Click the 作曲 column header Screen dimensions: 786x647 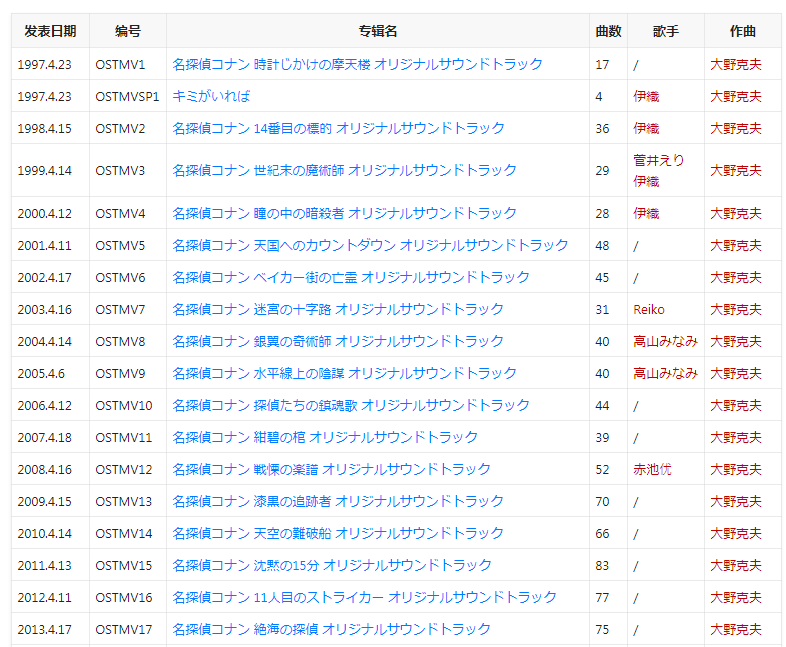point(743,31)
